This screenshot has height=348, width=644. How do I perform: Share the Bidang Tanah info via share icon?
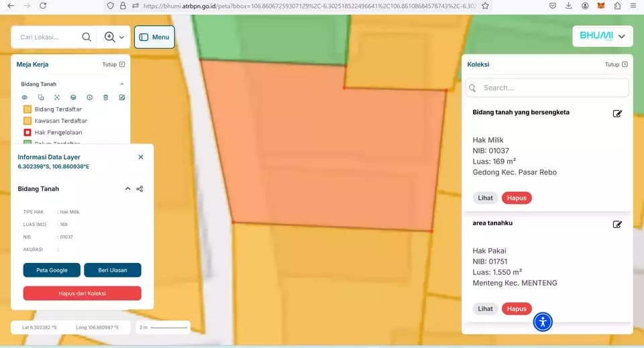click(140, 189)
